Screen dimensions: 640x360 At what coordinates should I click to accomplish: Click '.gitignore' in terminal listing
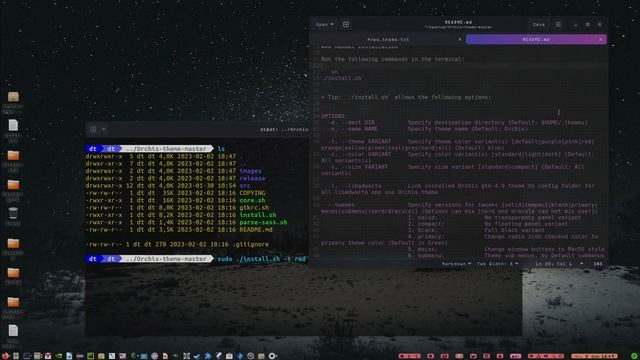[251, 244]
